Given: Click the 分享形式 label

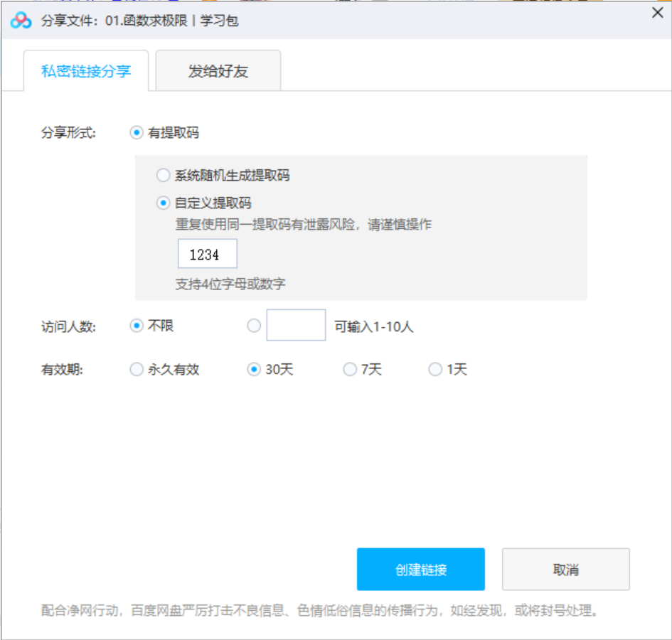Looking at the screenshot, I should click(68, 133).
